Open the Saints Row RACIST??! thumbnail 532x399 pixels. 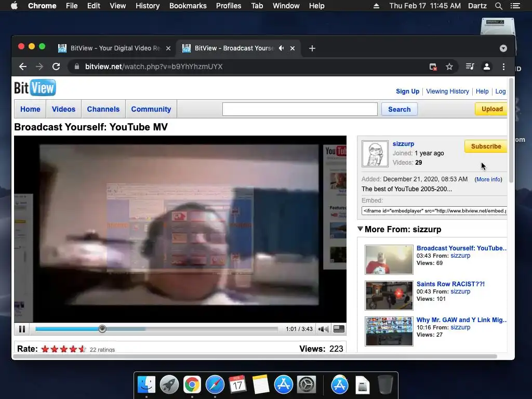point(389,296)
